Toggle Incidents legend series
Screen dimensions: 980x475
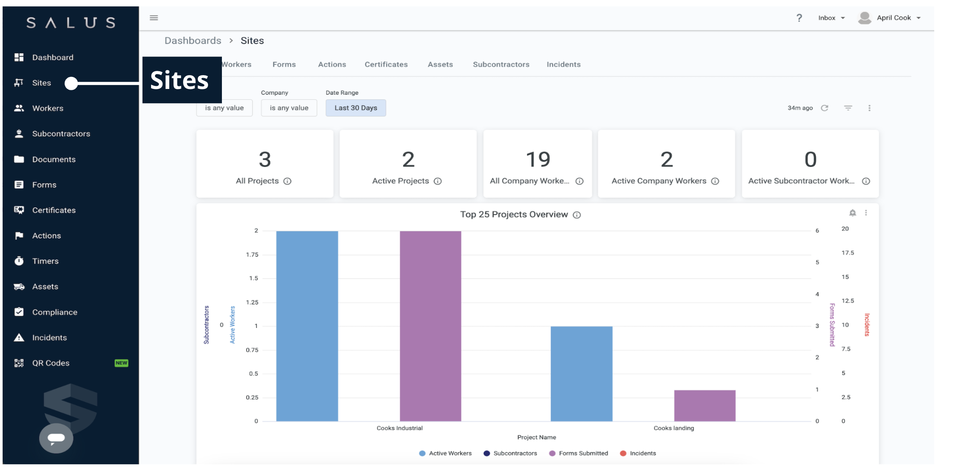point(638,453)
